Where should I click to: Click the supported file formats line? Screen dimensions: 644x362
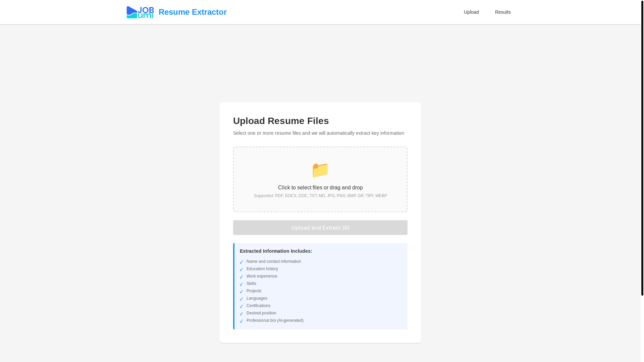(320, 196)
